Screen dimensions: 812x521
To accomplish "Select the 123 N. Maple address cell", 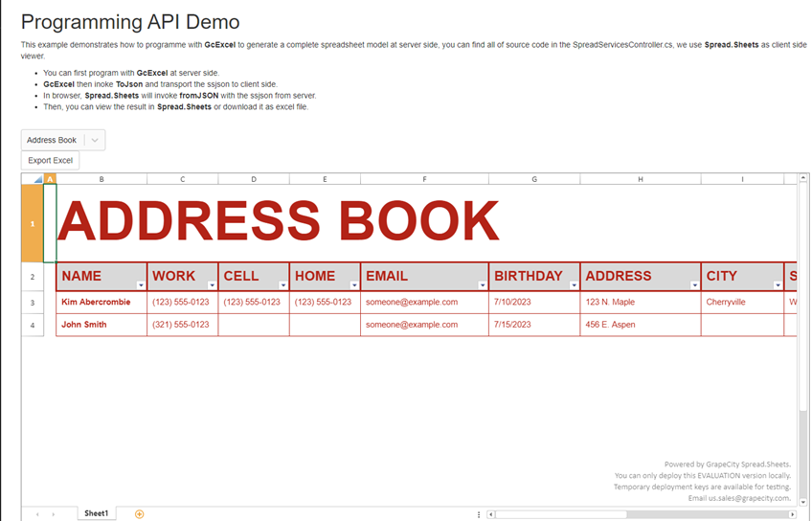I will pos(641,302).
